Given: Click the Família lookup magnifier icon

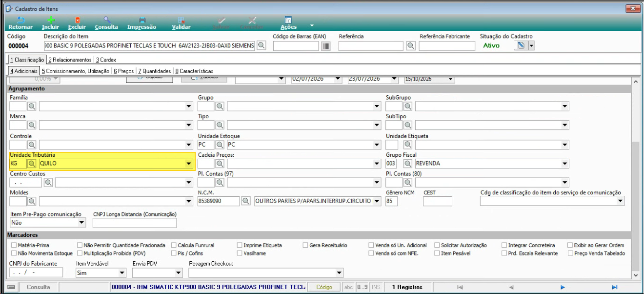Looking at the screenshot, I should click(x=32, y=106).
